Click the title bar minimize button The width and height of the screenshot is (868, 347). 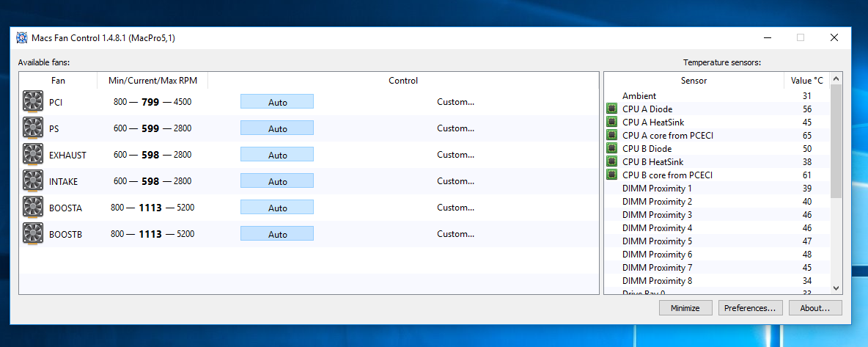point(768,37)
